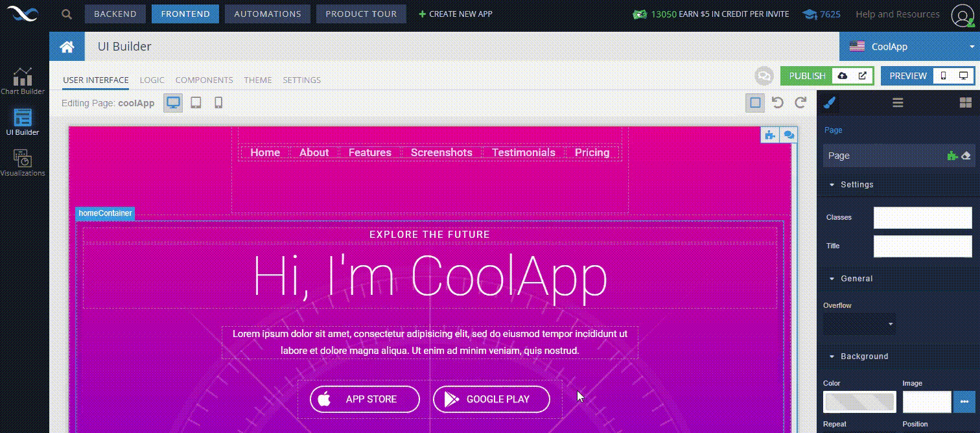This screenshot has width=980, height=433.
Task: Click the Classes input field
Action: pos(923,218)
